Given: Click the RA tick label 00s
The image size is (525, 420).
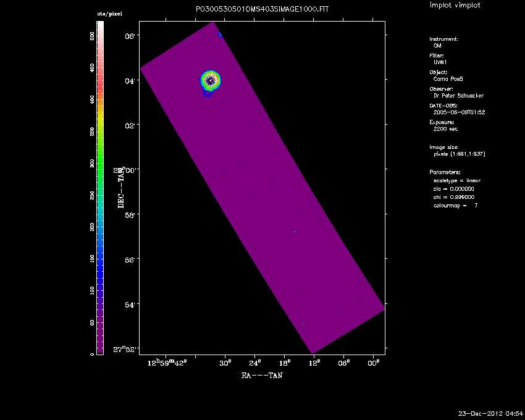Looking at the screenshot, I should [374, 363].
